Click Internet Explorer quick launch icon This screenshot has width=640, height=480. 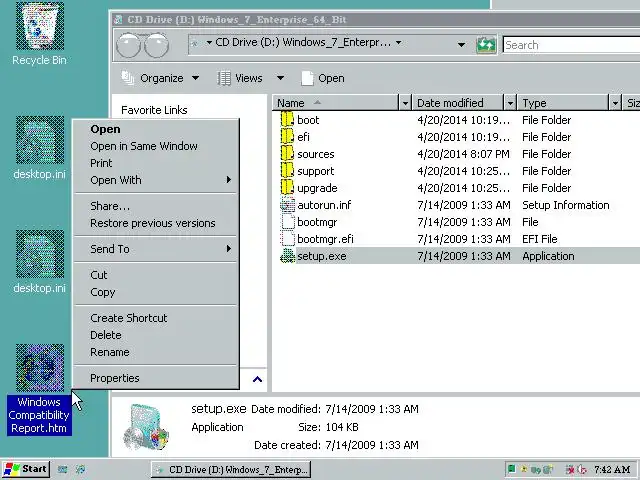pyautogui.click(x=81, y=469)
